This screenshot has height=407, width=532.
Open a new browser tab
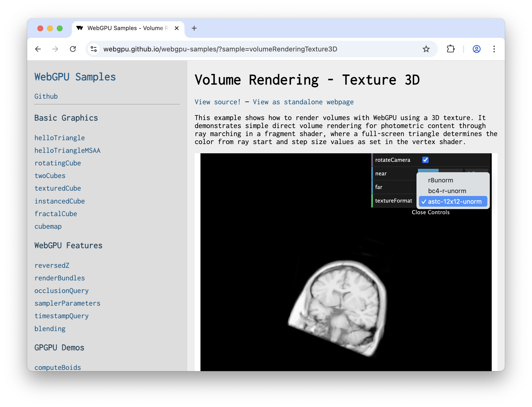(194, 28)
